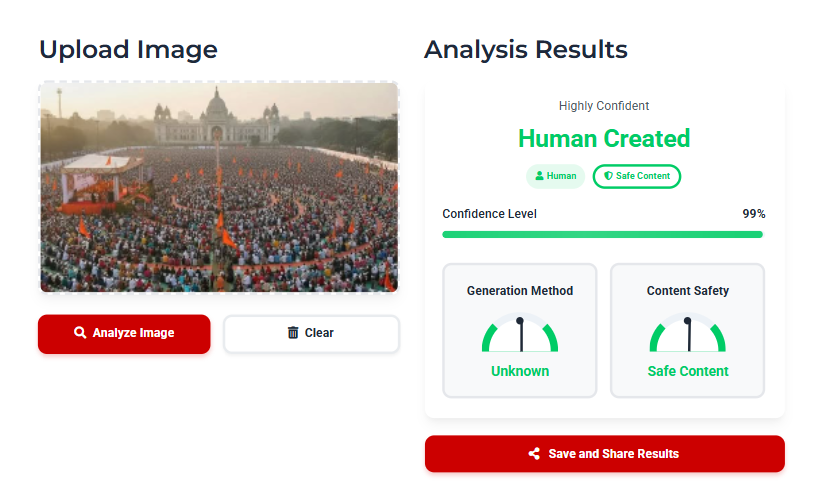Click the 99% confidence value
Viewport: 813px width, 485px height.
[x=753, y=214]
